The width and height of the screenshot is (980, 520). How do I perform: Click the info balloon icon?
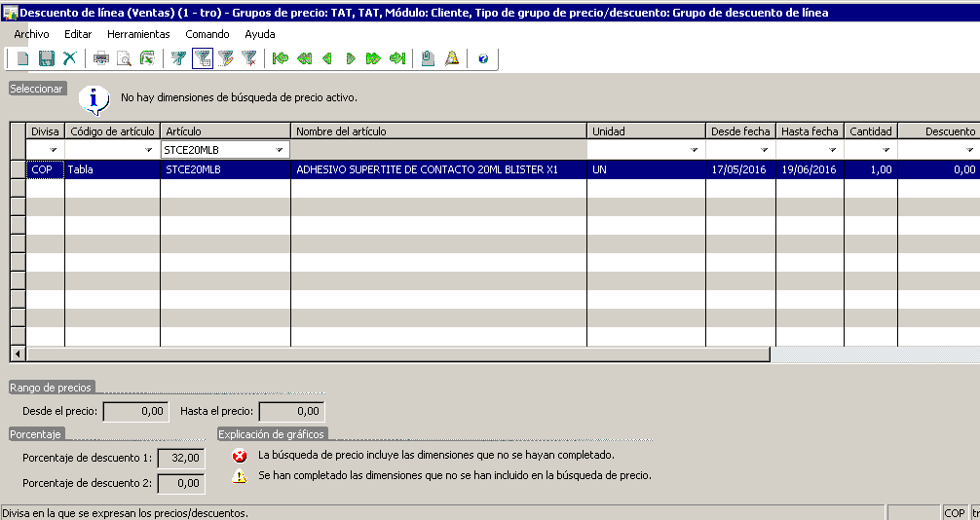[x=94, y=100]
